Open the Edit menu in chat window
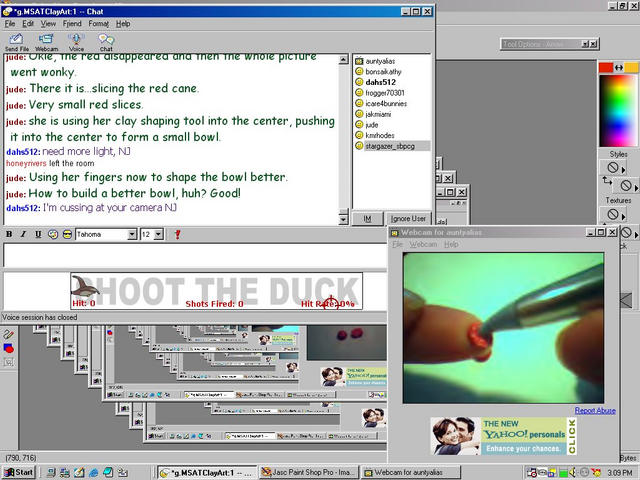Image resolution: width=640 pixels, height=480 pixels. pyautogui.click(x=28, y=24)
